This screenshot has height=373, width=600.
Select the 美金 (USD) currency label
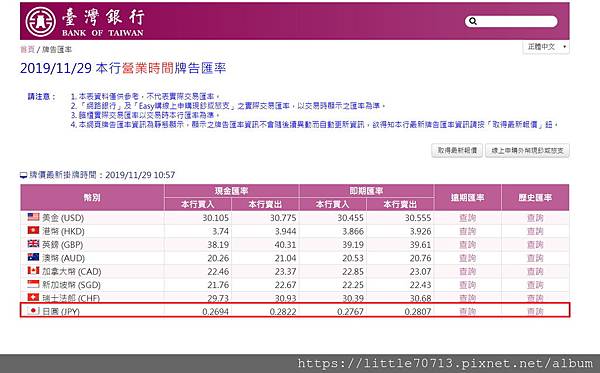pyautogui.click(x=63, y=218)
